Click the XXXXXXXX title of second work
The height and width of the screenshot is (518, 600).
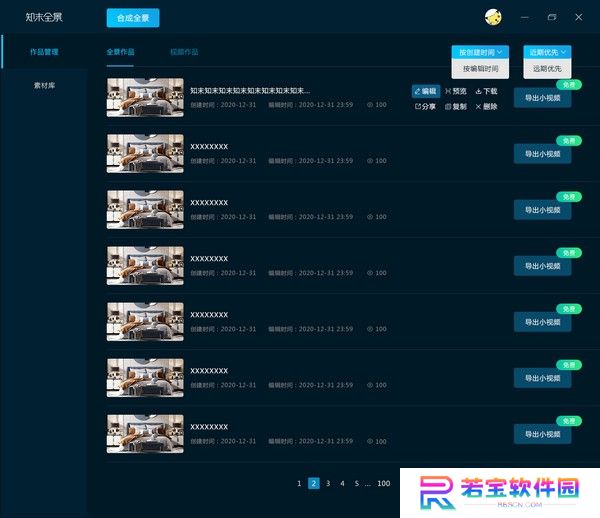(209, 147)
